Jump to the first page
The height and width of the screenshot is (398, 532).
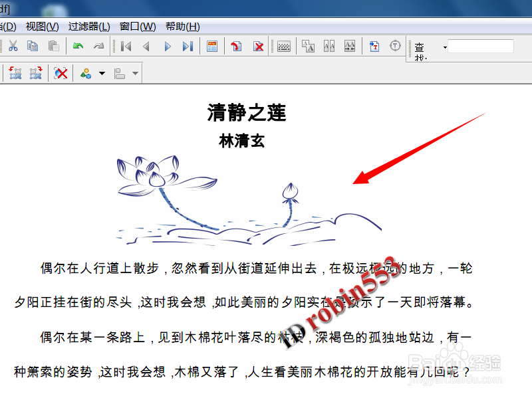(126, 46)
